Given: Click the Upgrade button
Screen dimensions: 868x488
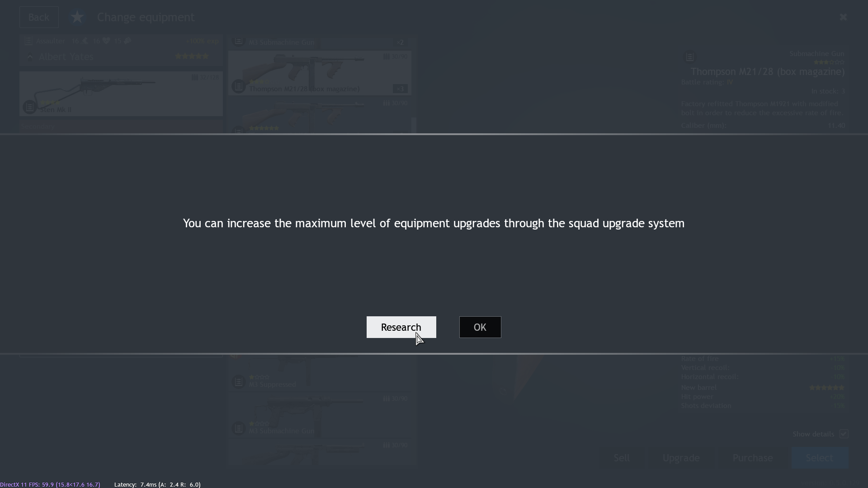Looking at the screenshot, I should tap(681, 458).
